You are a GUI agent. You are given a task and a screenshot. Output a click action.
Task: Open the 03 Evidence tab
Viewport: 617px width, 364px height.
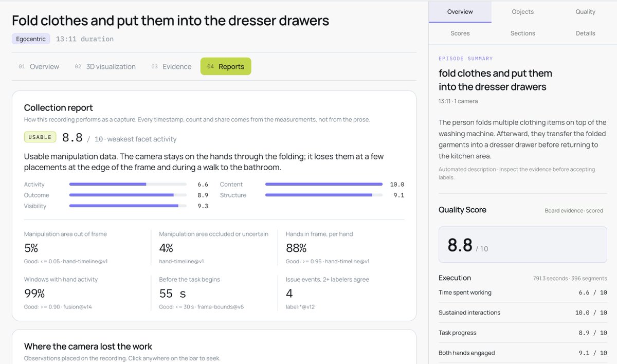pos(171,66)
